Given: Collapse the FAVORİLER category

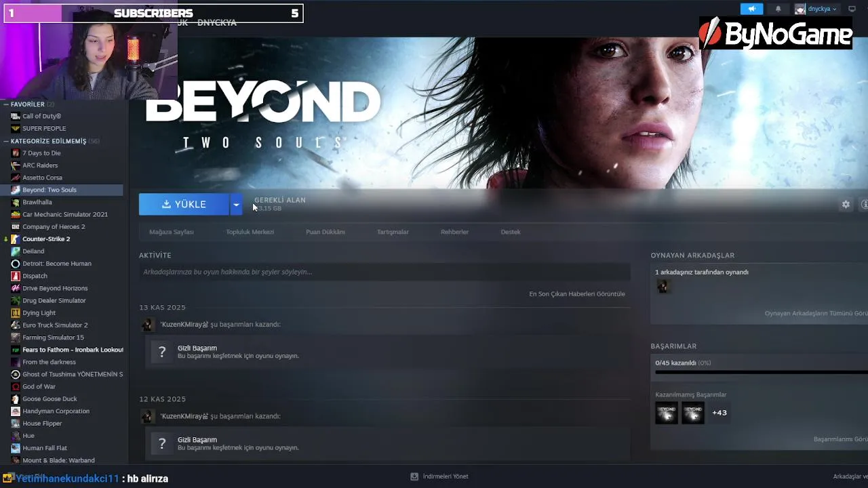Looking at the screenshot, I should pyautogui.click(x=6, y=104).
